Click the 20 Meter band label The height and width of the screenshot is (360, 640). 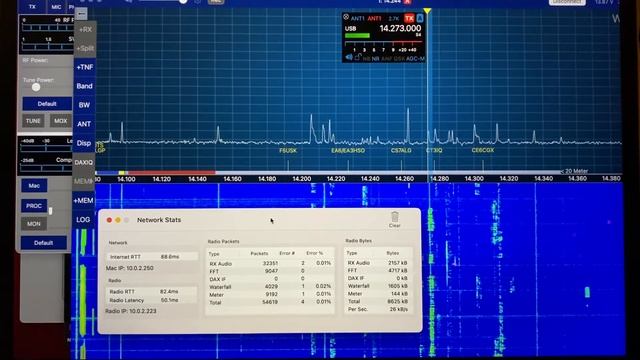click(x=576, y=171)
